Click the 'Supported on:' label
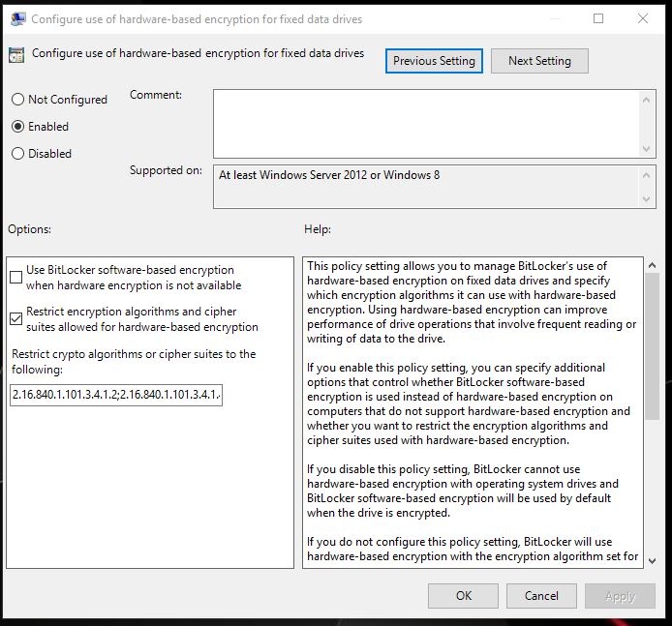 click(x=166, y=170)
